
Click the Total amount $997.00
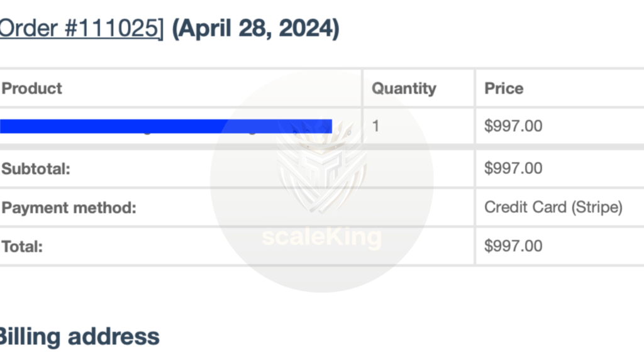(513, 246)
